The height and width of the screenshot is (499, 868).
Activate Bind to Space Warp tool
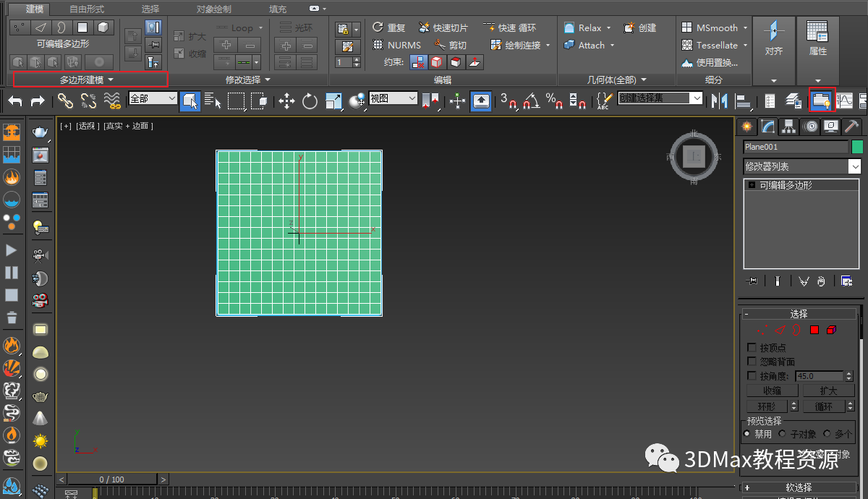(x=111, y=101)
